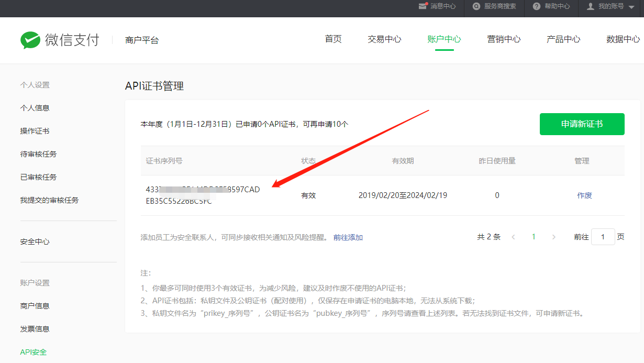644x363 pixels.
Task: Open 安全中心 in the sidebar
Action: coord(35,241)
